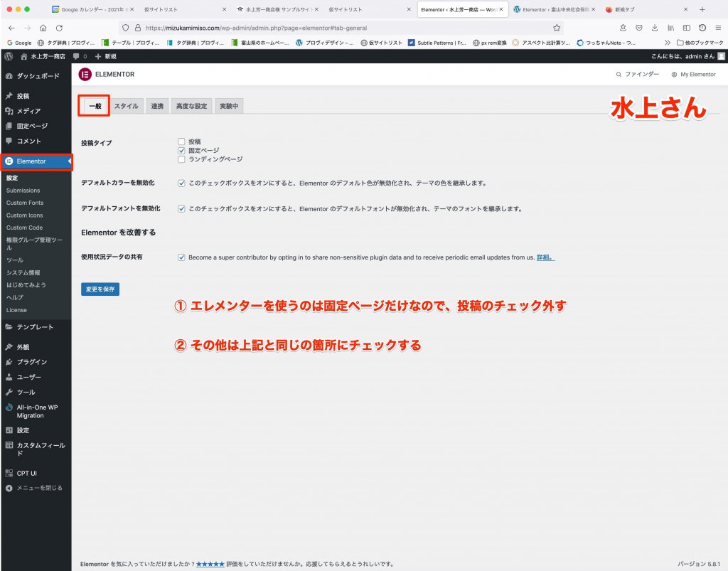Click the Dashboard icon in the sidebar
This screenshot has height=571, width=728.
[x=9, y=75]
